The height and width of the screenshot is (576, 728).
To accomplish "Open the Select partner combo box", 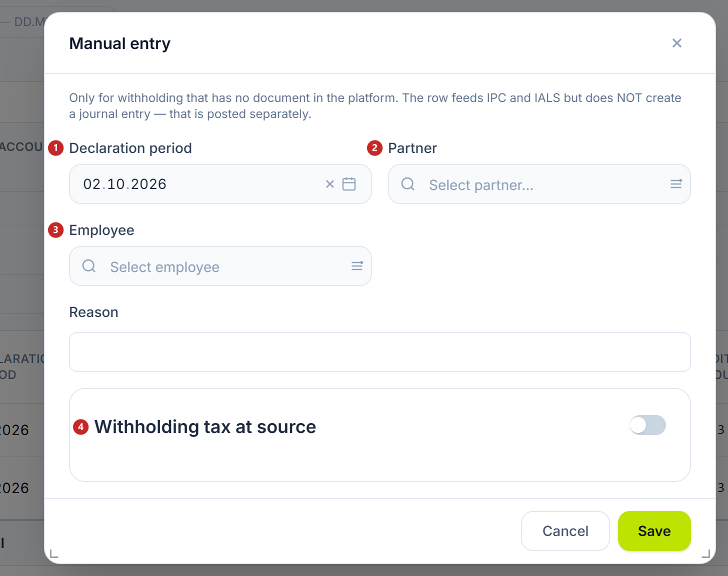I will pos(539,184).
